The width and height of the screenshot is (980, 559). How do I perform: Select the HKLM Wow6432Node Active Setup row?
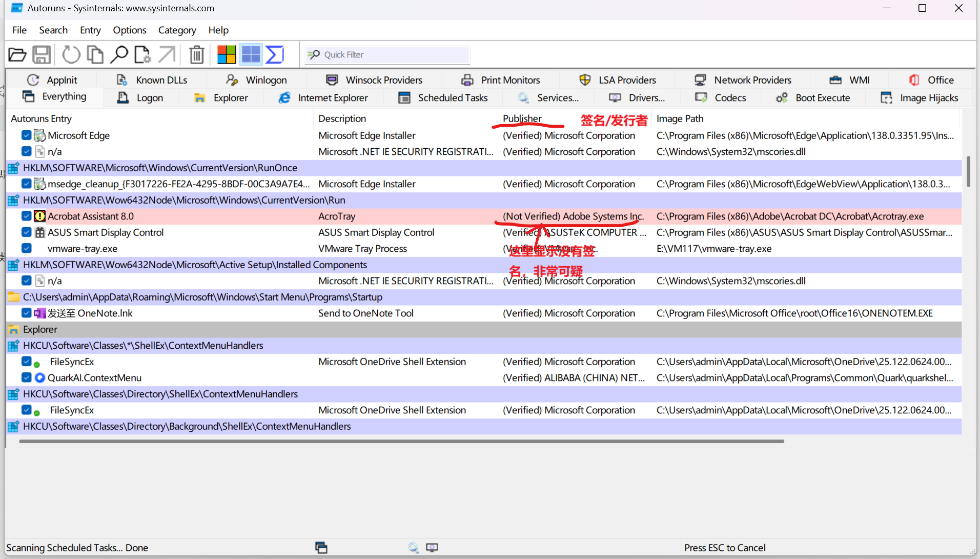pyautogui.click(x=484, y=265)
